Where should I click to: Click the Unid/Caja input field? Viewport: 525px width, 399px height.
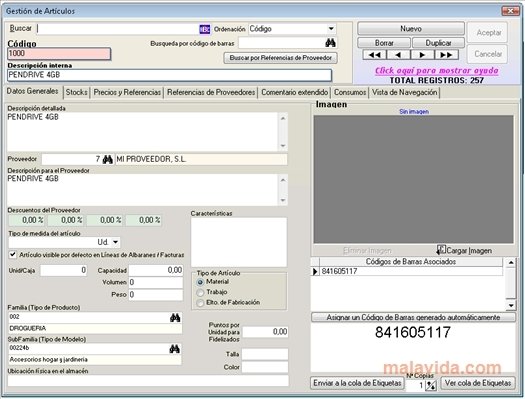click(64, 270)
